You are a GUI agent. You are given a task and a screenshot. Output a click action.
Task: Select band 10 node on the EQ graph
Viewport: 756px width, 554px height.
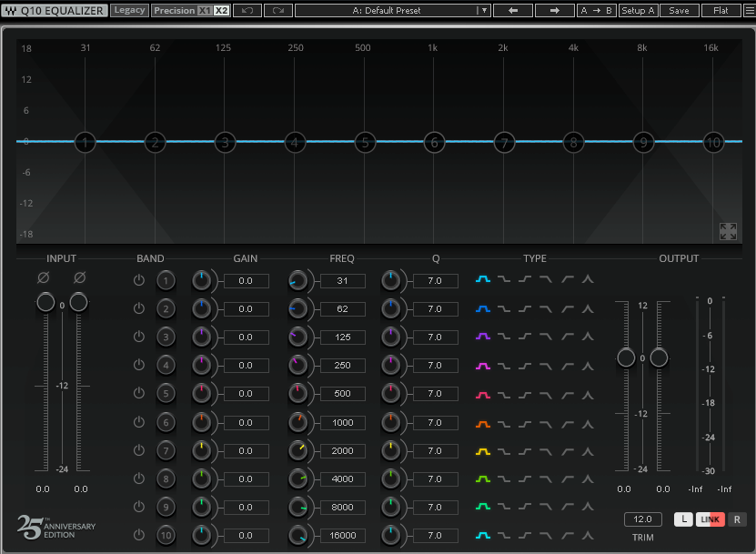(713, 142)
